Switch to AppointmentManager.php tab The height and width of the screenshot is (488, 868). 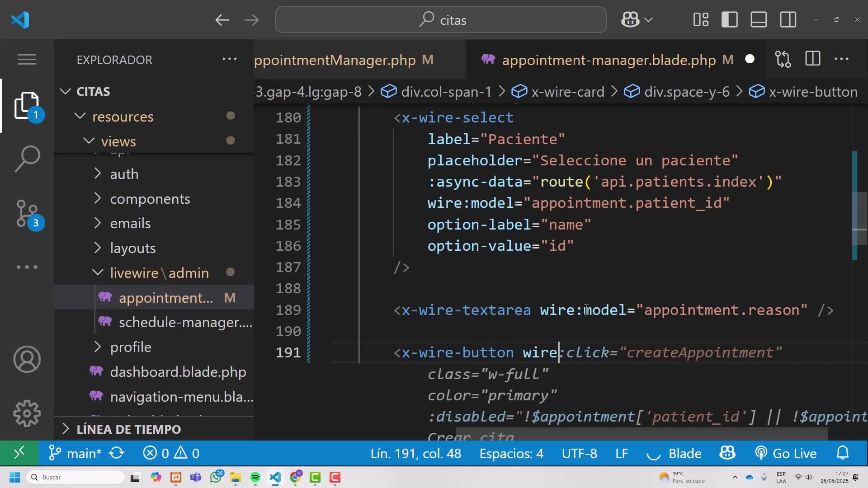359,60
